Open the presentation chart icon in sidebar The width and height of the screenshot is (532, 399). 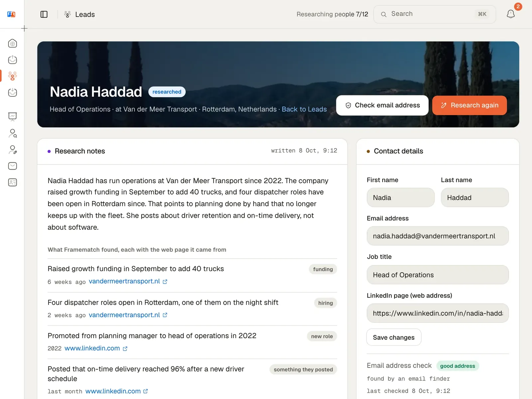tap(12, 116)
